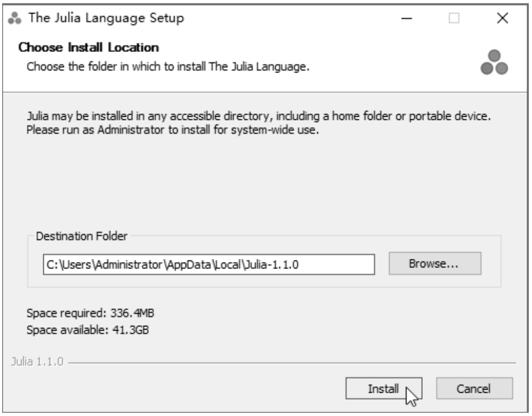Screen dimensions: 532x416
Task: Click the Julia icon in the title bar
Action: (x=14, y=18)
